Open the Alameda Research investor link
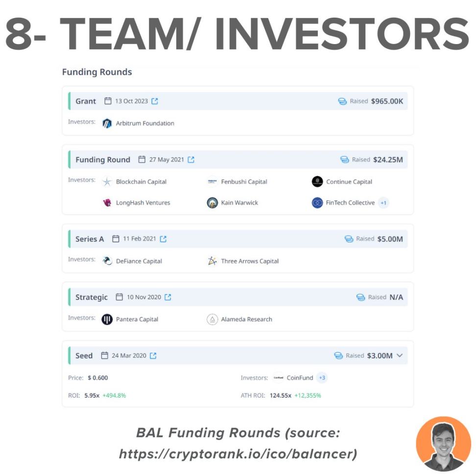 tap(246, 319)
